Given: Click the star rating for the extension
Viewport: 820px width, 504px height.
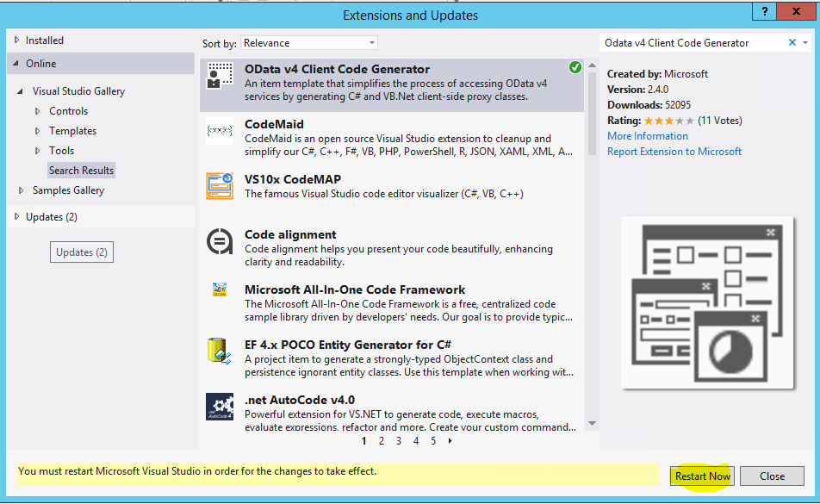Looking at the screenshot, I should click(669, 121).
